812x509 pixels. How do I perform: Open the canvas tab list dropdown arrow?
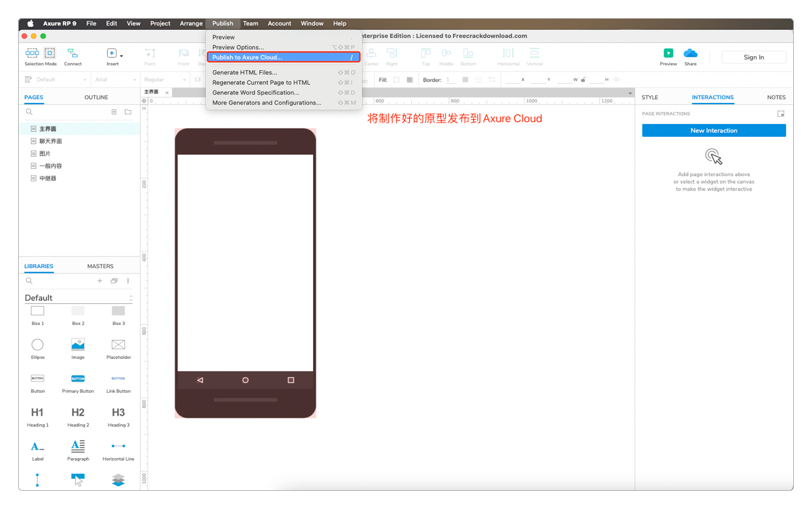point(630,93)
